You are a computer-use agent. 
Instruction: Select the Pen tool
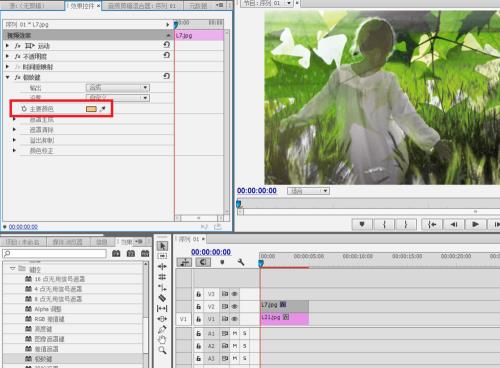162,329
